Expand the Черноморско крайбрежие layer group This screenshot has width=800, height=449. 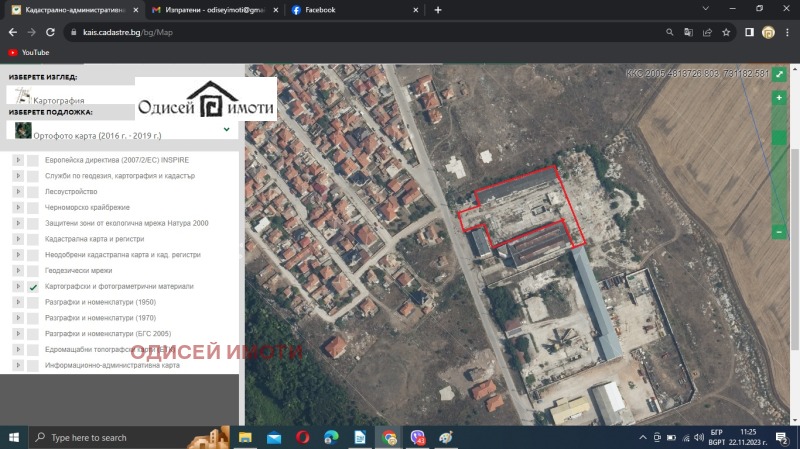click(x=18, y=208)
